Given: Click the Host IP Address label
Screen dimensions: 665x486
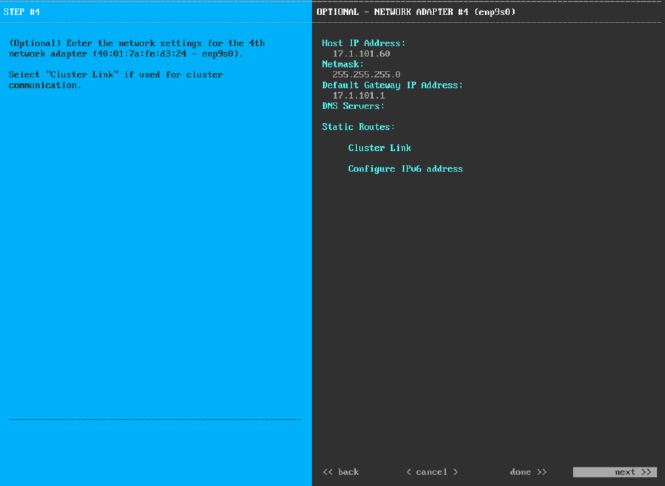Looking at the screenshot, I should [x=363, y=46].
